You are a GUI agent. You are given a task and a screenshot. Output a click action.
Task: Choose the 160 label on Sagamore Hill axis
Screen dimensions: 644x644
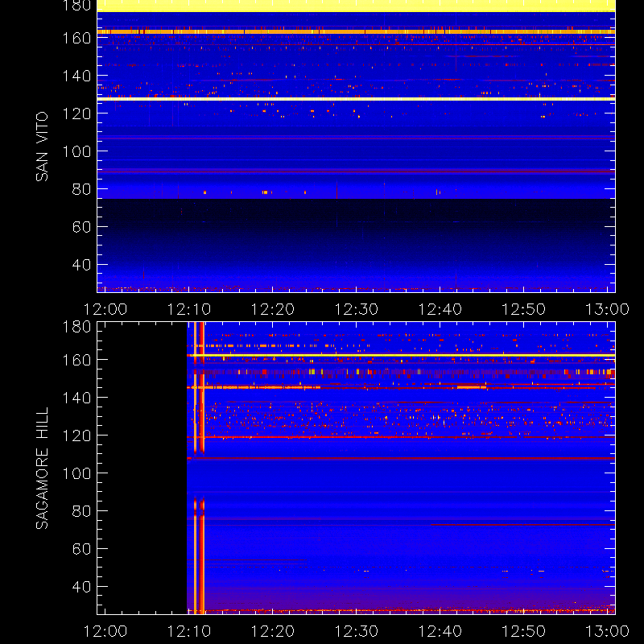(x=76, y=360)
